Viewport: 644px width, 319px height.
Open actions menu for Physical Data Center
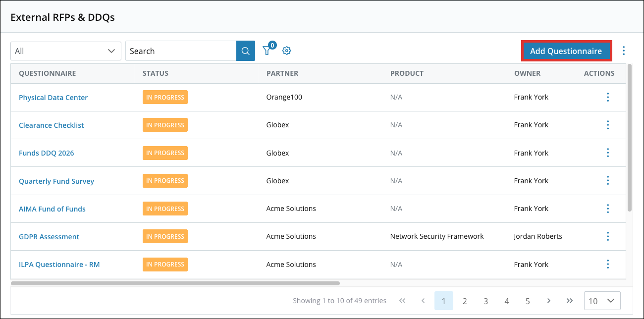pos(608,97)
